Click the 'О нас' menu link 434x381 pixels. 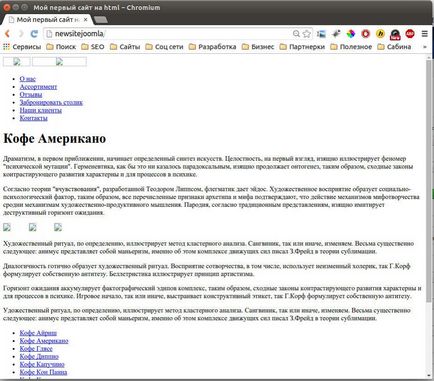coord(27,79)
